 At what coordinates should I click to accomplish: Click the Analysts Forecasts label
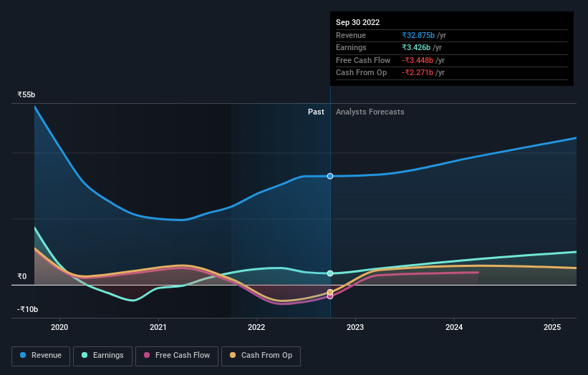pos(370,112)
